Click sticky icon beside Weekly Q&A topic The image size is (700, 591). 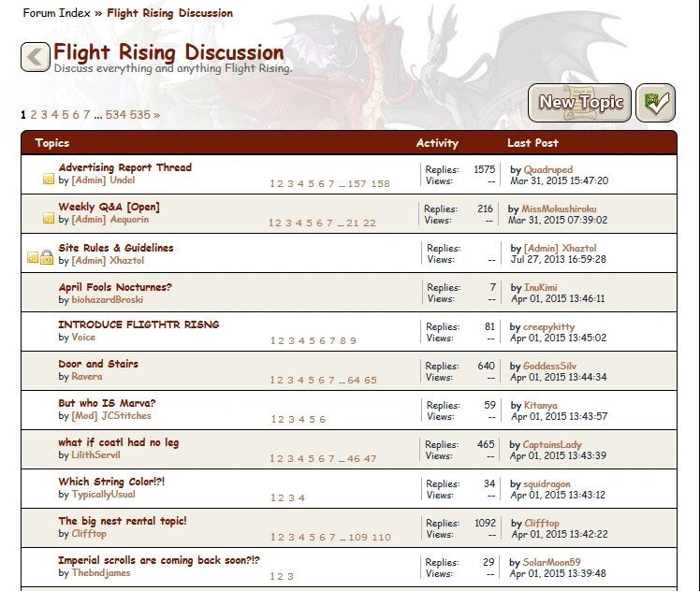point(48,219)
